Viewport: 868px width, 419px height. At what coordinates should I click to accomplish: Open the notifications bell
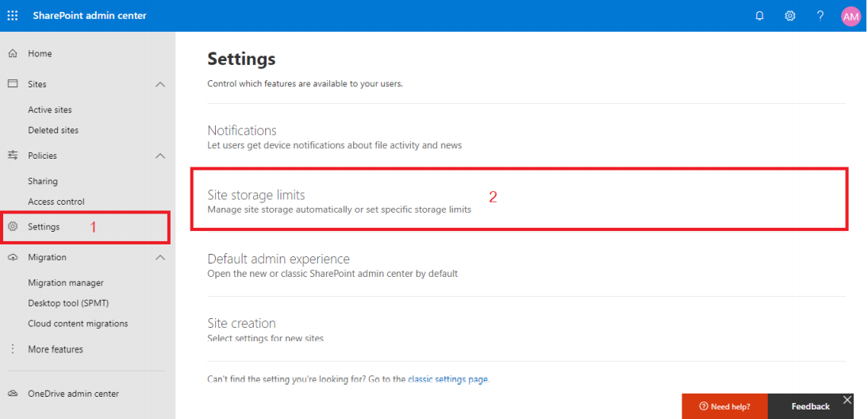tap(759, 16)
